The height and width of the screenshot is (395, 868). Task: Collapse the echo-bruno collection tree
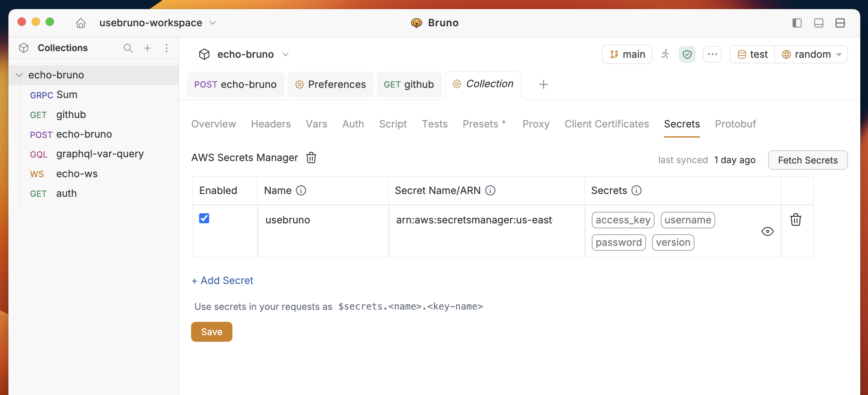coord(19,75)
